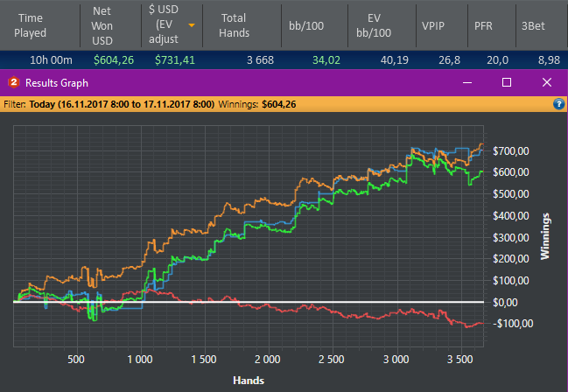Click the $0,00 axis label
The image size is (568, 392).
click(505, 302)
